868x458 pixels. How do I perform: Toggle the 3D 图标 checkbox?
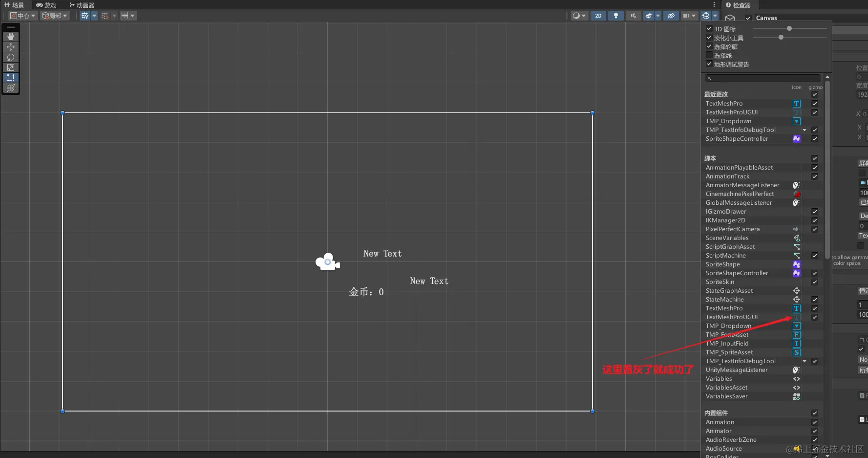coord(709,29)
